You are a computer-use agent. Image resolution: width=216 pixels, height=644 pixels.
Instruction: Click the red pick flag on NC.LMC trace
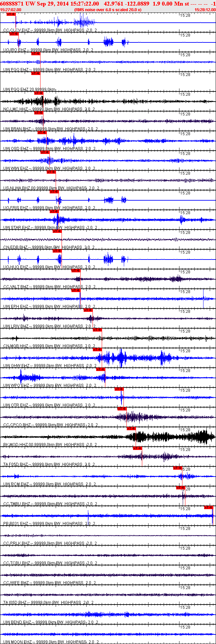(x=39, y=93)
